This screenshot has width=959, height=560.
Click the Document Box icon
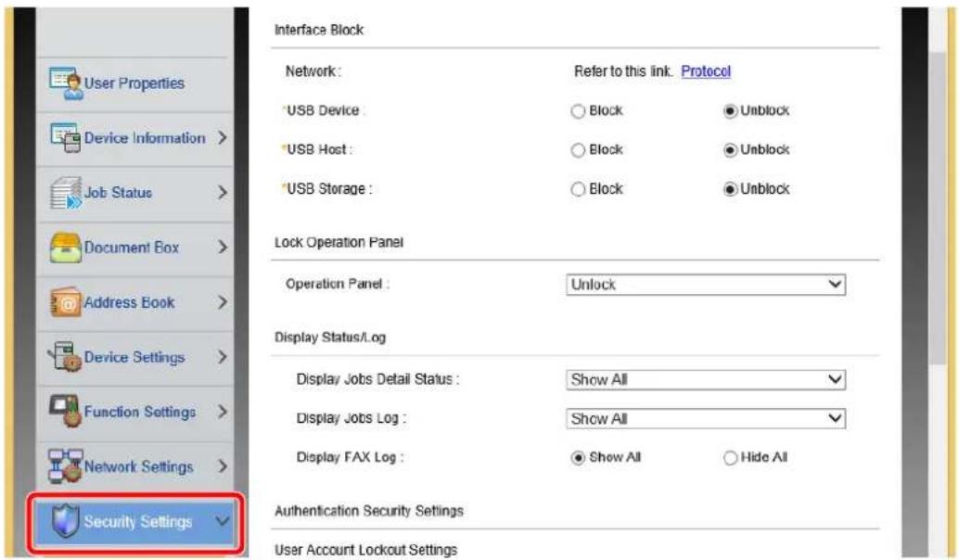tap(66, 248)
